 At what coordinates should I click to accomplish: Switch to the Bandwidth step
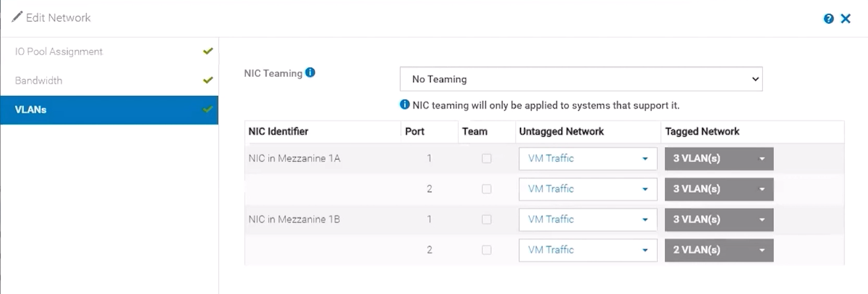[x=39, y=80]
